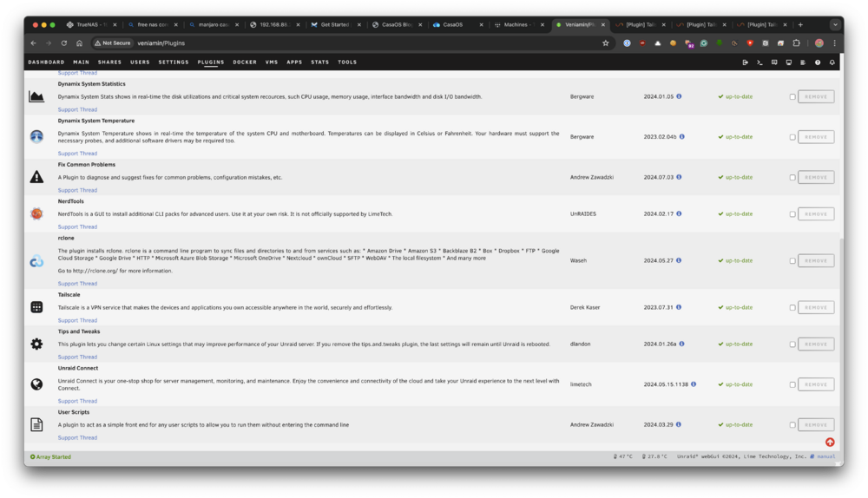
Task: Click the page vertical scrollbar
Action: coord(841,343)
